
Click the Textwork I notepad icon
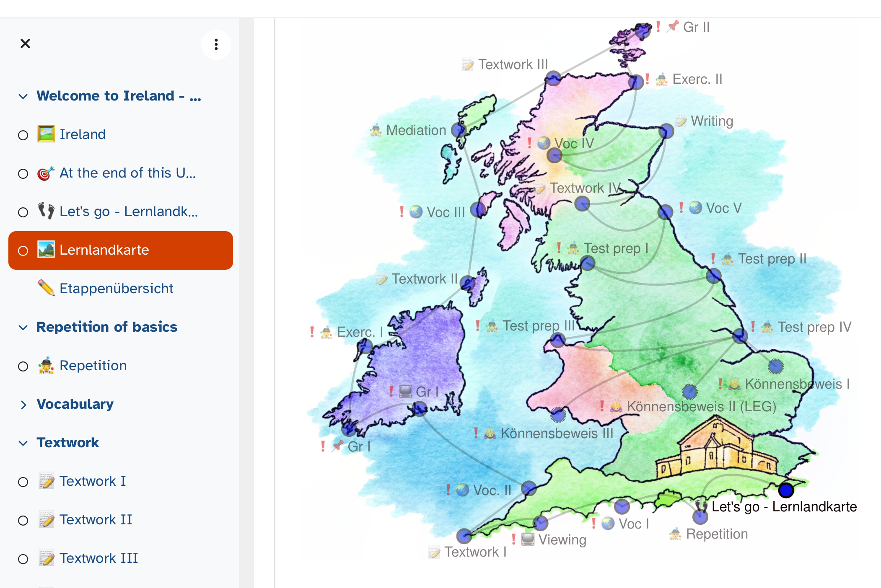point(46,481)
